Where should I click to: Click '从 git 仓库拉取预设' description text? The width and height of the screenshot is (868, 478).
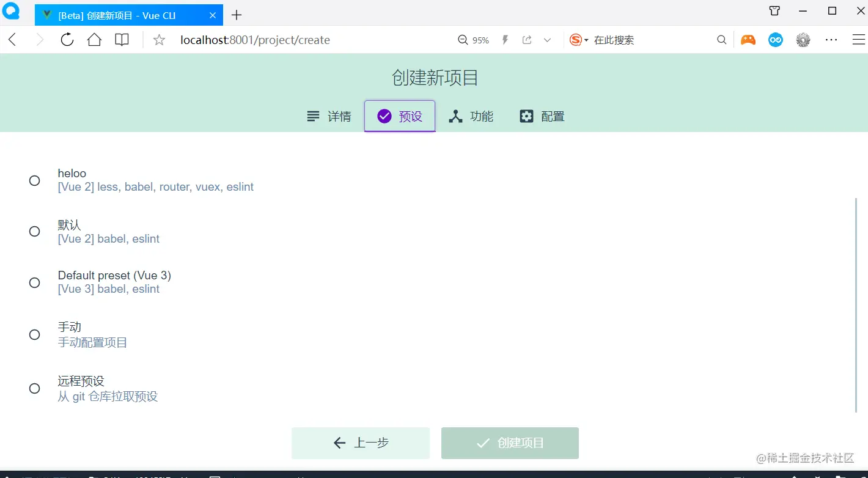pos(108,396)
